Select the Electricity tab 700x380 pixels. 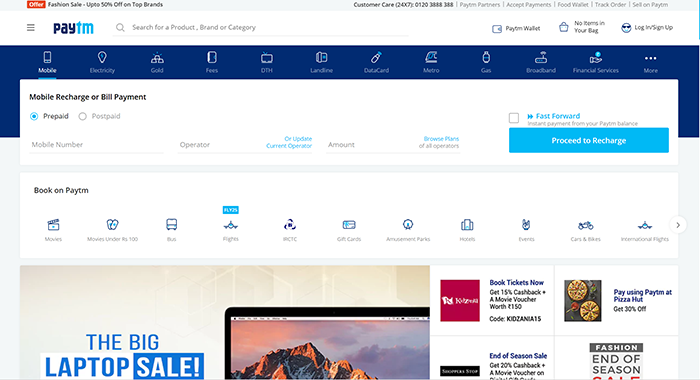(102, 62)
